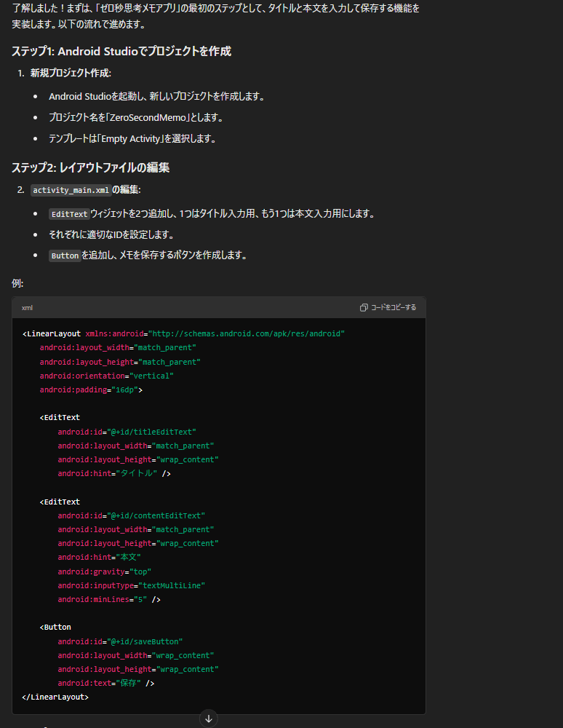Click the inline code 'EditText' in the bullet list
Screen dimensions: 563x728
69,214
